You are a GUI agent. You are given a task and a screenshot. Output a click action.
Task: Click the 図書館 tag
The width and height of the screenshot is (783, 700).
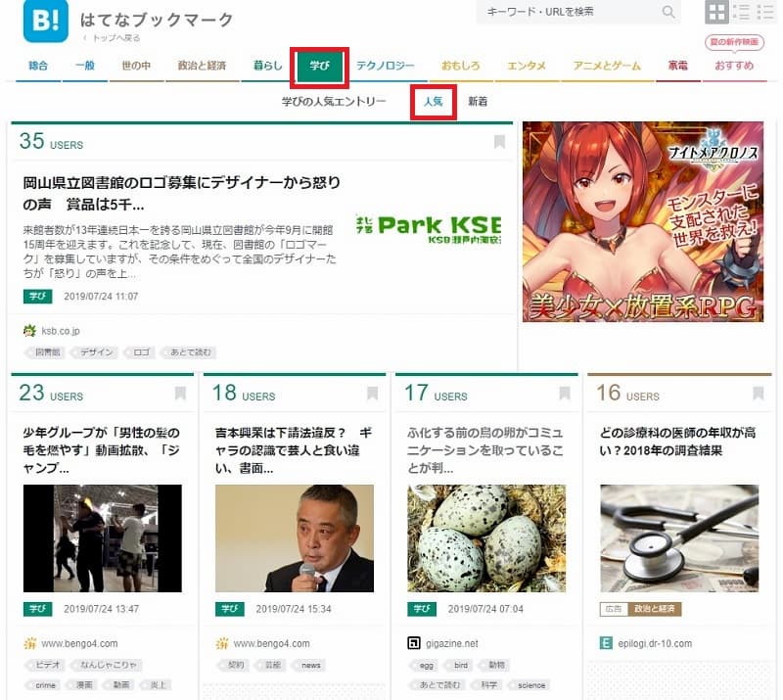coord(46,352)
